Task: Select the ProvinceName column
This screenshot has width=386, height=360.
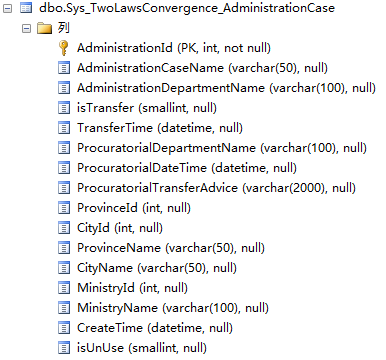Action: pos(171,248)
